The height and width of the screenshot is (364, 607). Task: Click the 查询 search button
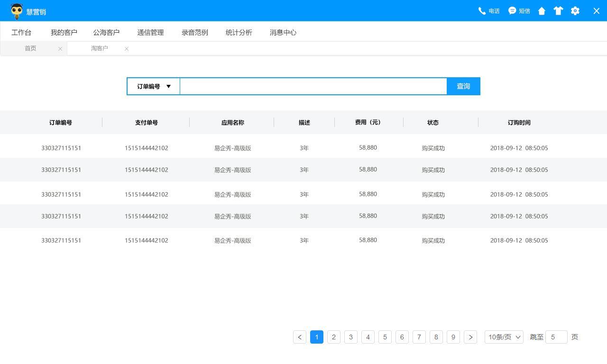coord(463,86)
